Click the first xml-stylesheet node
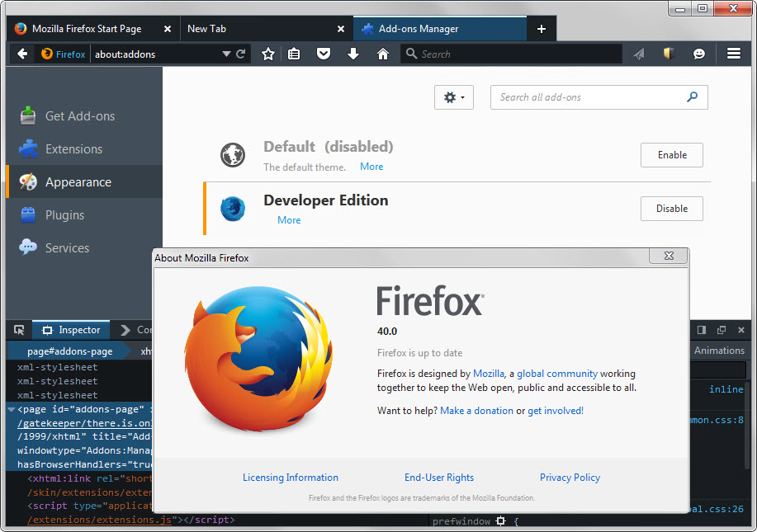757x532 pixels. pos(58,367)
